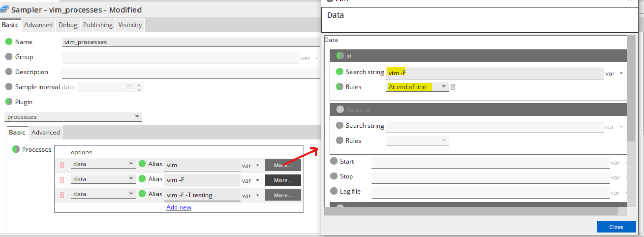The height and width of the screenshot is (237, 644).
Task: Click the Id section status circle
Action: (x=340, y=56)
